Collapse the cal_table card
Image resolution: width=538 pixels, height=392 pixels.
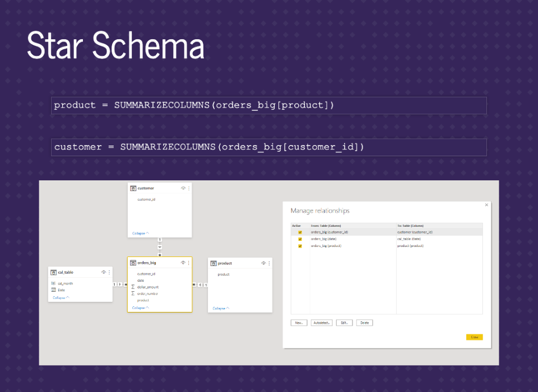click(x=61, y=298)
